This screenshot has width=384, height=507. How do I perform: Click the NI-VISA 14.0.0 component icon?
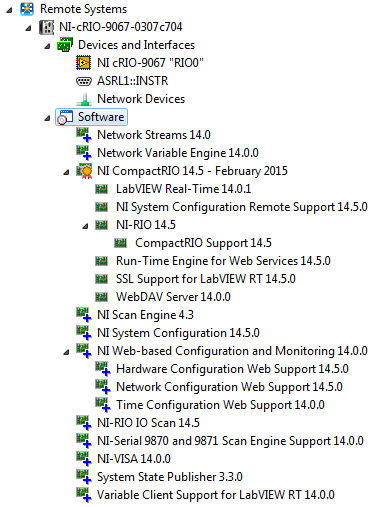point(84,459)
